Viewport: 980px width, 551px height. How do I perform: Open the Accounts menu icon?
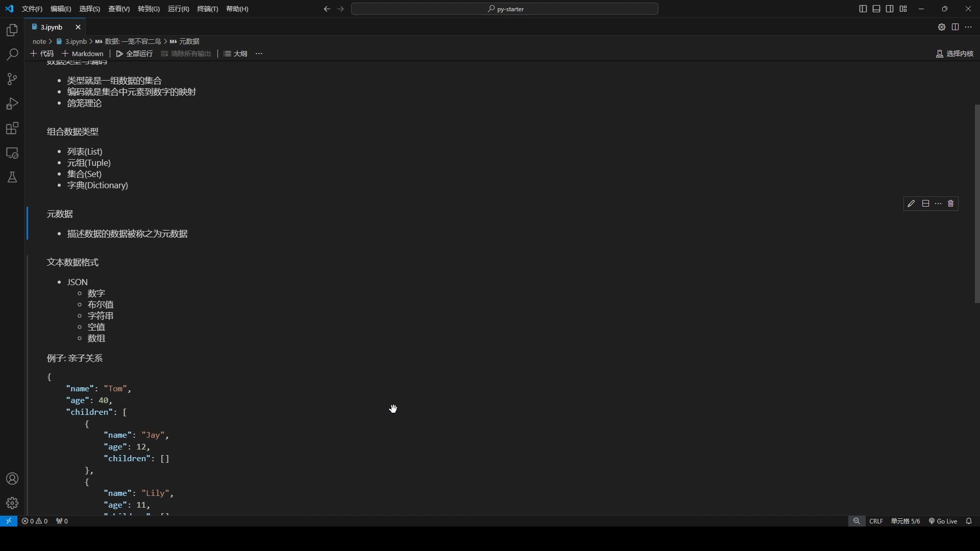[x=12, y=479]
